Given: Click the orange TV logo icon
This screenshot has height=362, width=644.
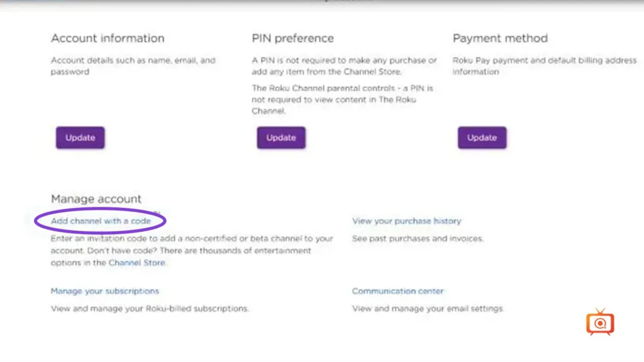Looking at the screenshot, I should [600, 322].
